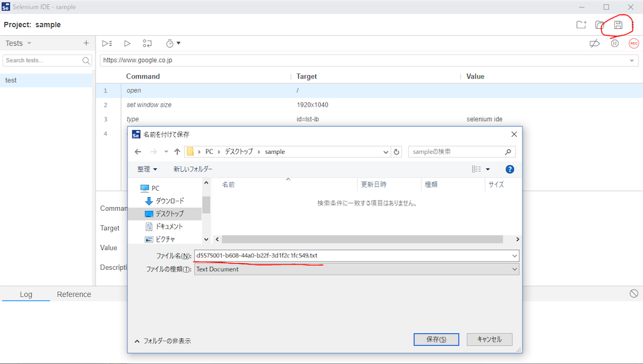Screen dimensions: 643x364
Task: Switch to the Reference tab
Action: point(74,294)
